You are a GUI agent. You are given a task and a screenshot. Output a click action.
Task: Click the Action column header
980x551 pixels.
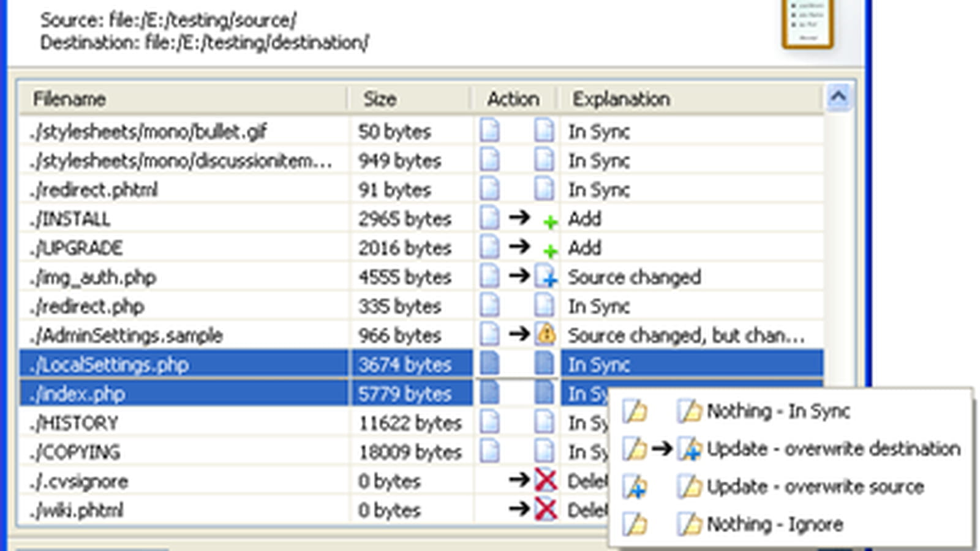tap(514, 99)
